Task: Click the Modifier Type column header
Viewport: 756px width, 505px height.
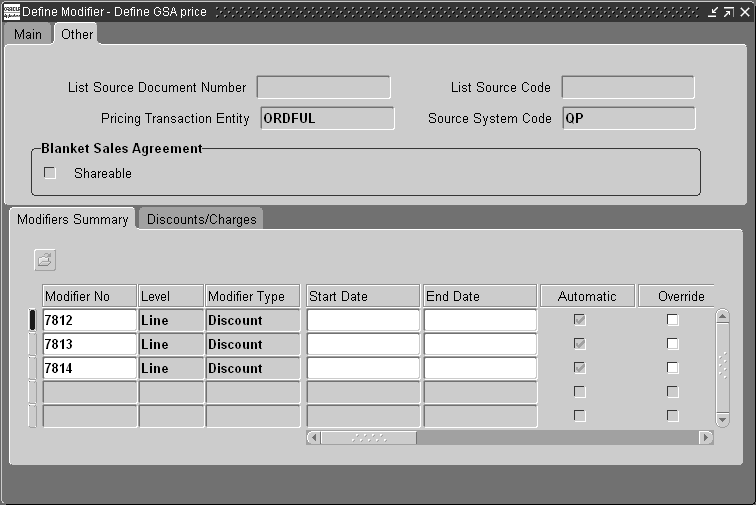Action: 253,296
